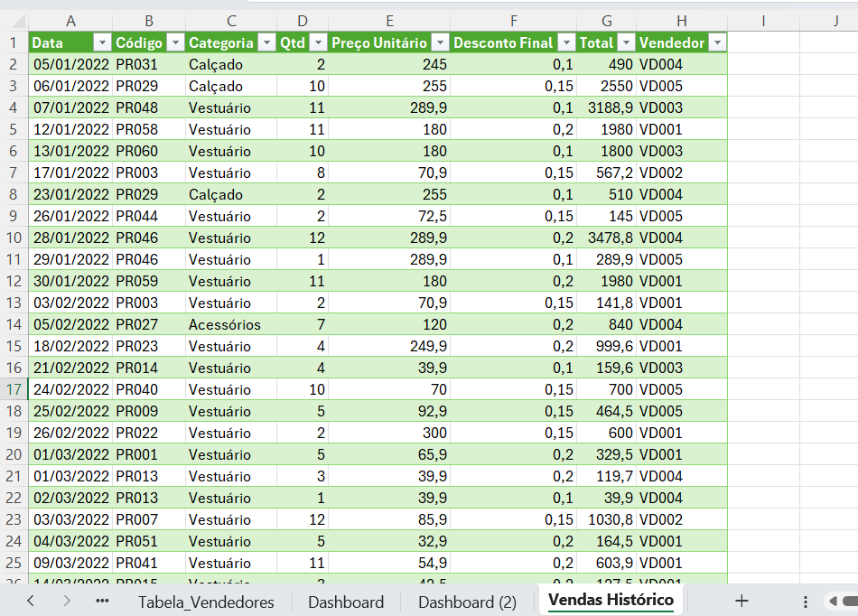Click cell containing PR040
Screen dimensions: 858x616
click(x=149, y=389)
